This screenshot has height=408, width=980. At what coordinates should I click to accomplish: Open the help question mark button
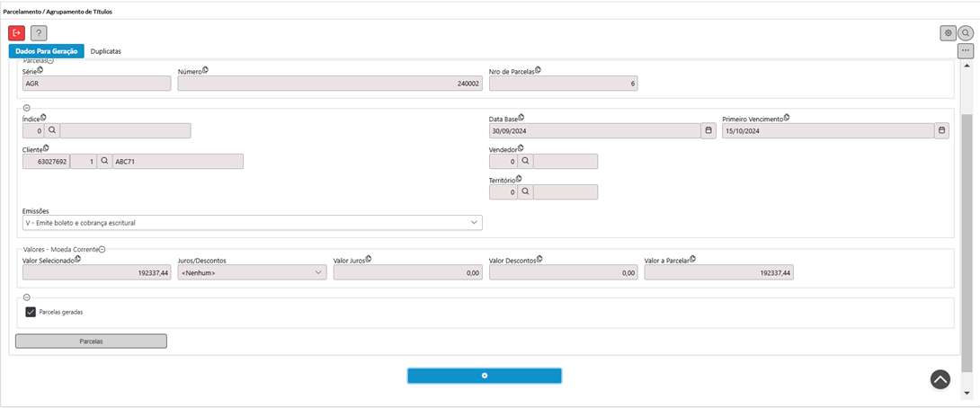click(39, 33)
